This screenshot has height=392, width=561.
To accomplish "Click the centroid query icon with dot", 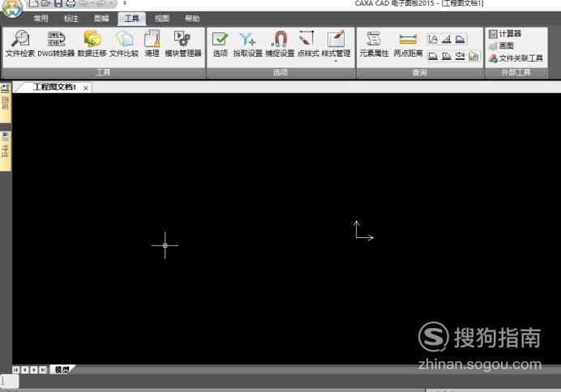I will click(x=447, y=56).
